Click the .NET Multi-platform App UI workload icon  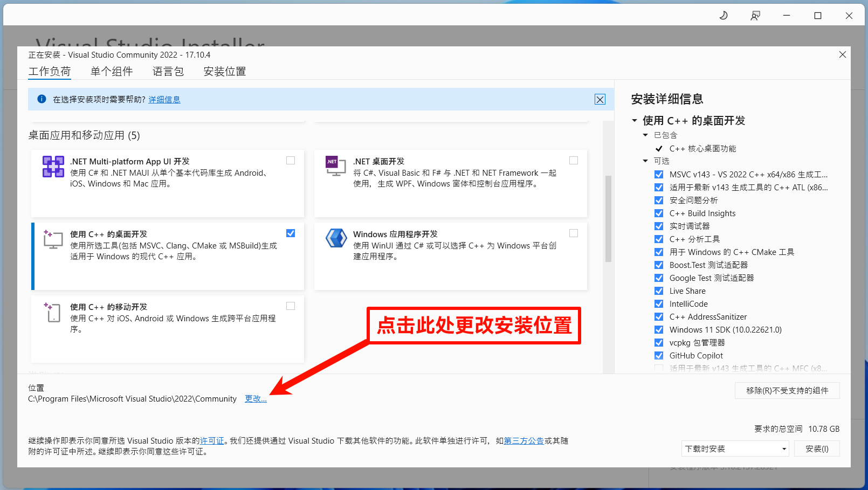[53, 167]
